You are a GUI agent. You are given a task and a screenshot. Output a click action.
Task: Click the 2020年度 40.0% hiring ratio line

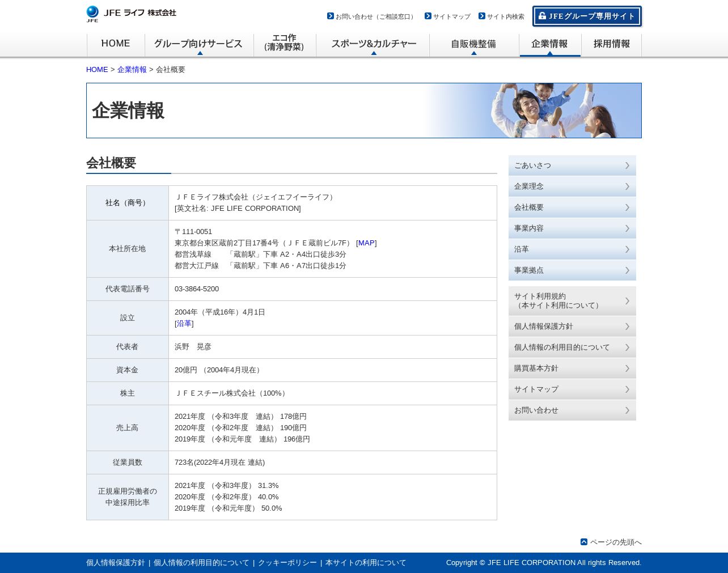point(227,497)
